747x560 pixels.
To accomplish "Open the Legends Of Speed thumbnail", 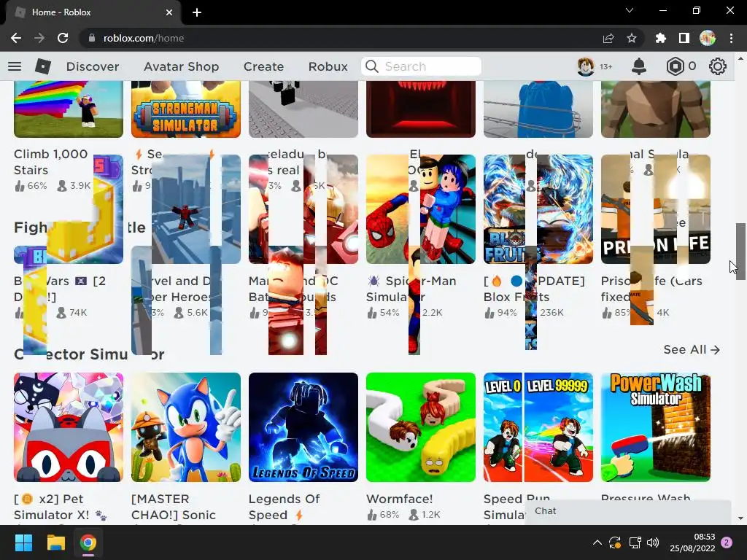I will coord(303,427).
